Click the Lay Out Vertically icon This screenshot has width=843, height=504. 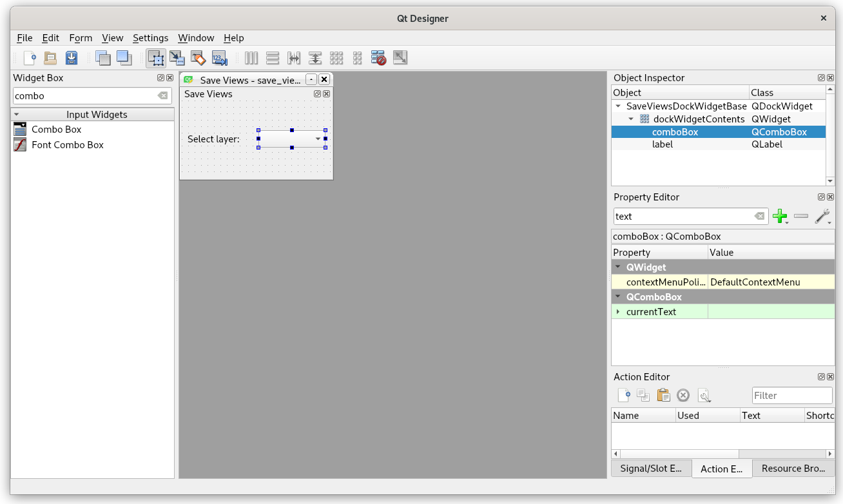pyautogui.click(x=273, y=58)
